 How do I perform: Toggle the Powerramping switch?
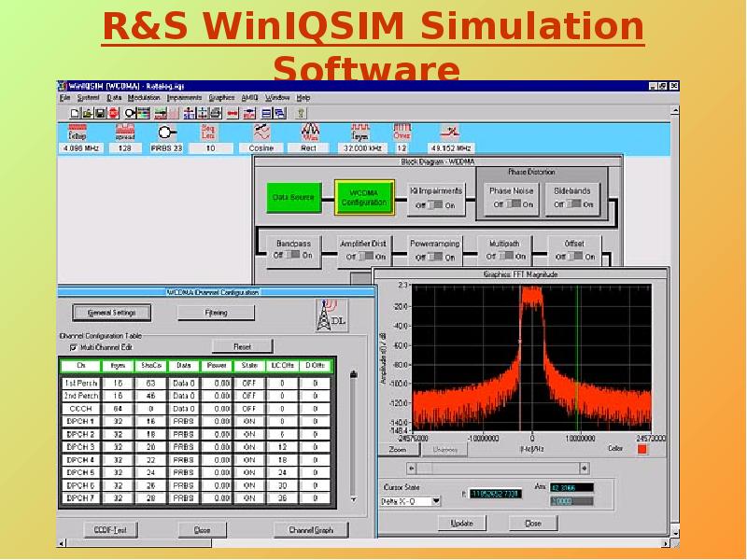[435, 258]
